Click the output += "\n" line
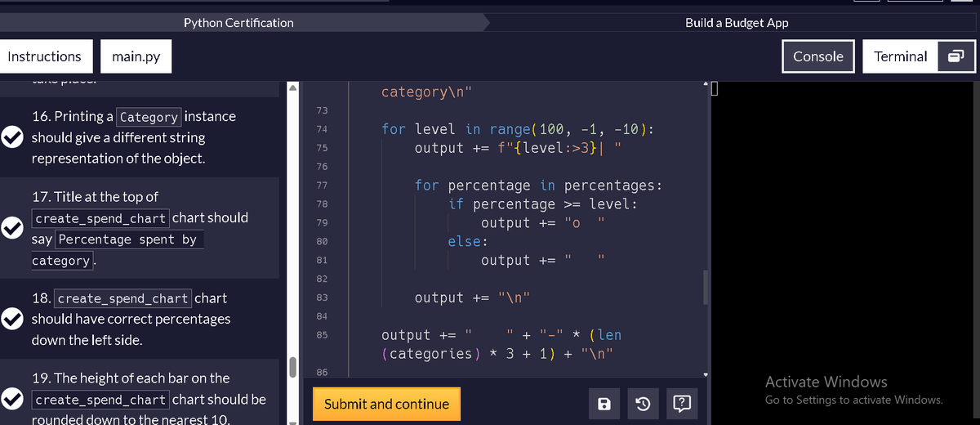This screenshot has height=425, width=980. (x=473, y=297)
